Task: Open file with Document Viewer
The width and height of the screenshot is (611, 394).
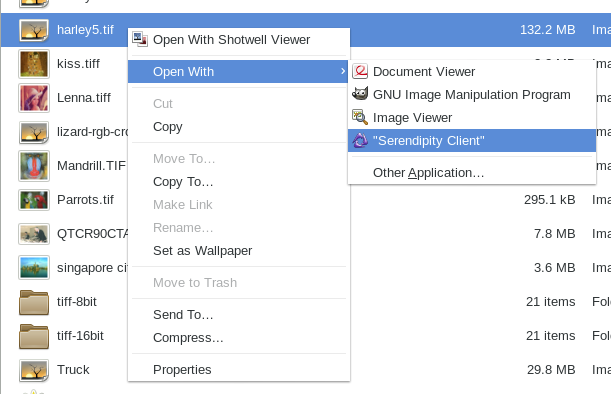Action: [x=472, y=71]
